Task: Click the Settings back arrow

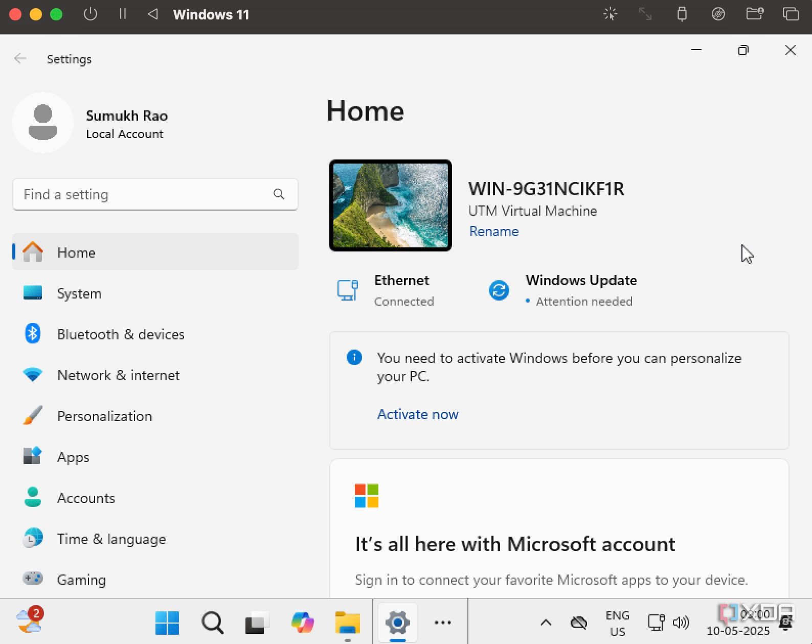Action: 20,59
